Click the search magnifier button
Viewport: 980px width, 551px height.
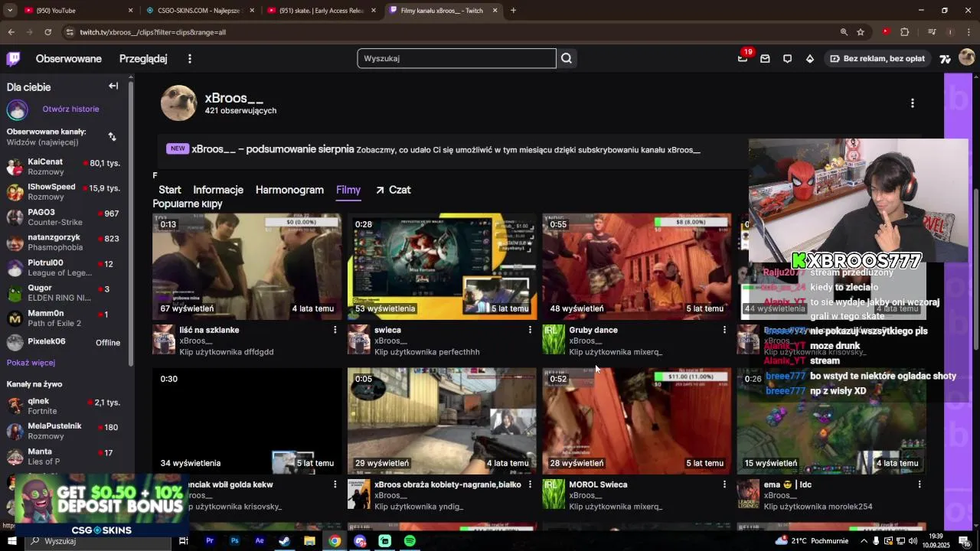pos(567,58)
